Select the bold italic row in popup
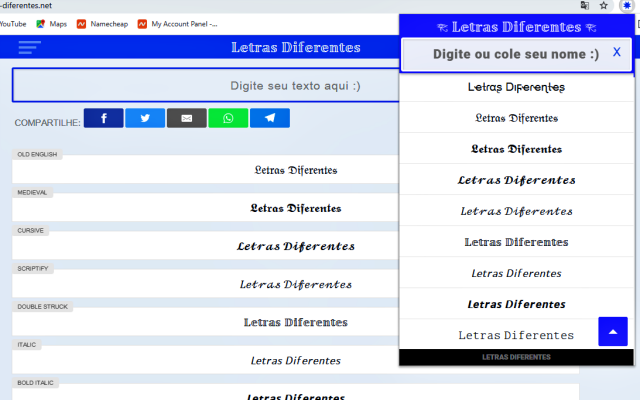 pos(516,304)
